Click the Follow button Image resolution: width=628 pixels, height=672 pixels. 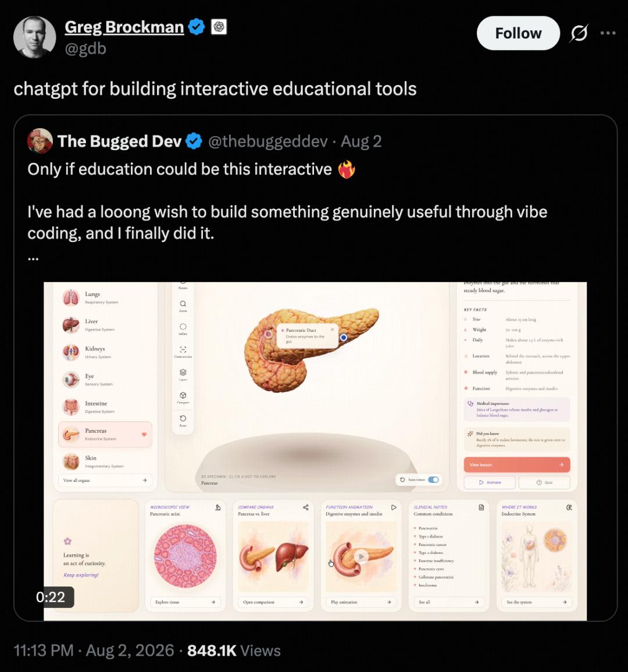pyautogui.click(x=518, y=33)
